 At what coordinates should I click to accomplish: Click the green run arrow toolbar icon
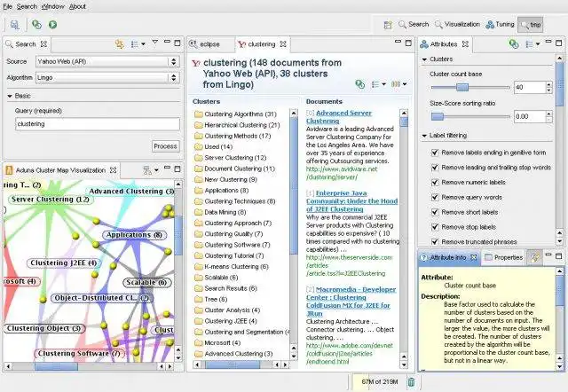(x=53, y=25)
